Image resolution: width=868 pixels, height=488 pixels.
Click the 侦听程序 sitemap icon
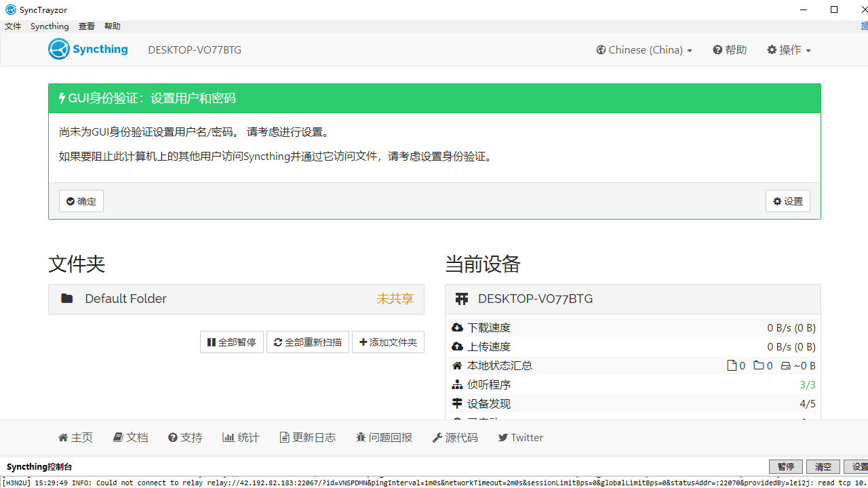coord(457,385)
